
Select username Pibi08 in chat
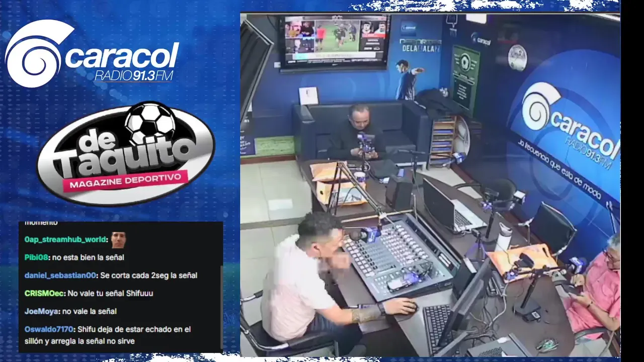point(36,257)
